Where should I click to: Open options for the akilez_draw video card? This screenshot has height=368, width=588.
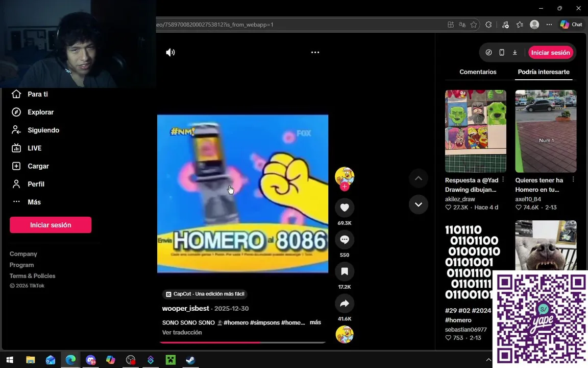503,180
